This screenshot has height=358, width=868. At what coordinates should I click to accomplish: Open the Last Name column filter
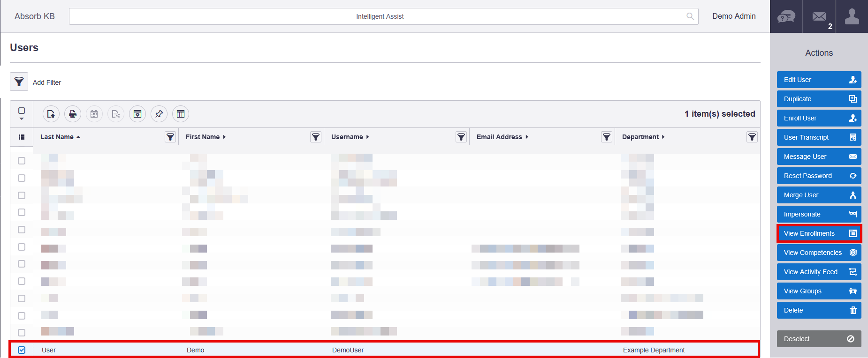(x=170, y=137)
